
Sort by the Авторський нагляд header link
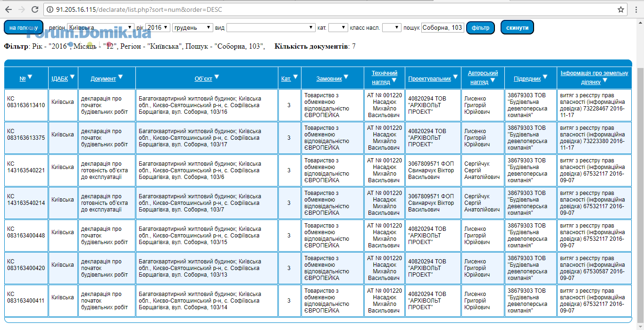(483, 77)
